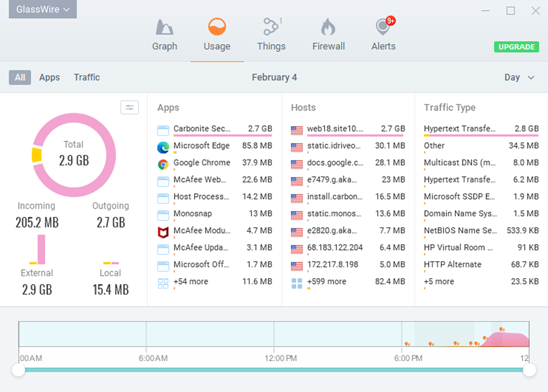The image size is (548, 392).
Task: Switch to the Traffic filter tab
Action: [87, 78]
